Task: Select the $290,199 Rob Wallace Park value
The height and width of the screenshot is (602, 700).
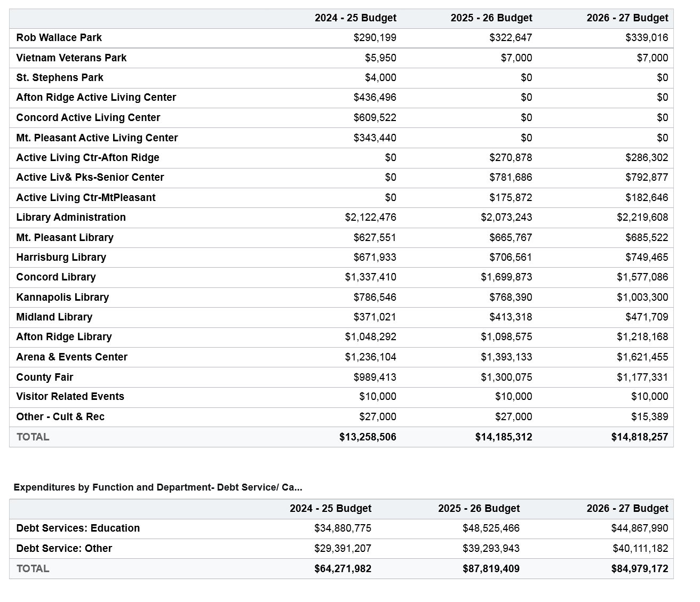Action: tap(375, 38)
